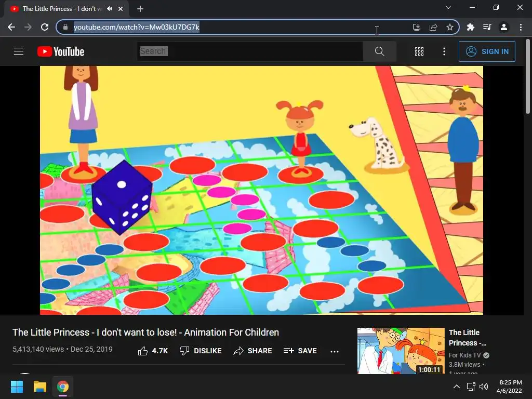Dislike the video
The width and height of the screenshot is (532, 399).
(201, 351)
